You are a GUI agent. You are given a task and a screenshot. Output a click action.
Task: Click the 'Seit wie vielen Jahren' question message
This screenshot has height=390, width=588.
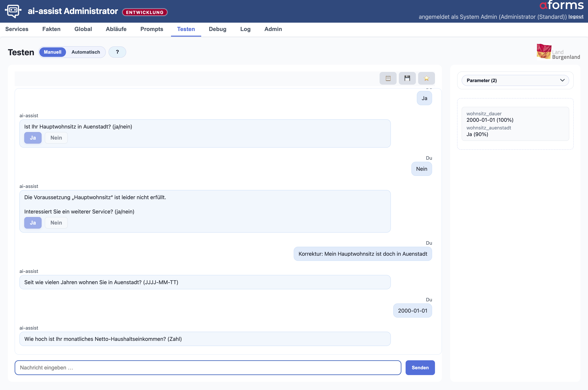pyautogui.click(x=205, y=282)
